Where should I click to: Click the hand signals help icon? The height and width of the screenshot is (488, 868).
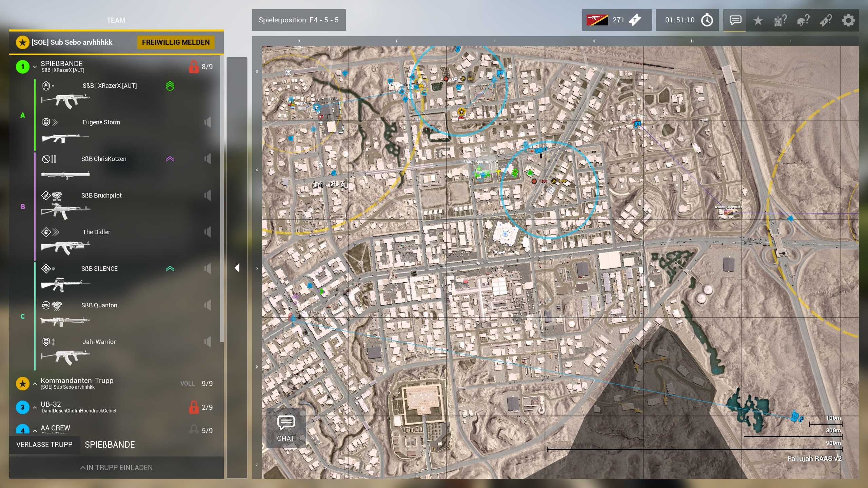tap(780, 20)
